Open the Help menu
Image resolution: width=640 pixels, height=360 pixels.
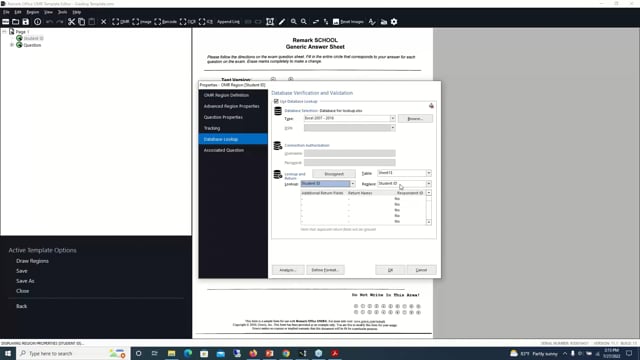coord(76,12)
